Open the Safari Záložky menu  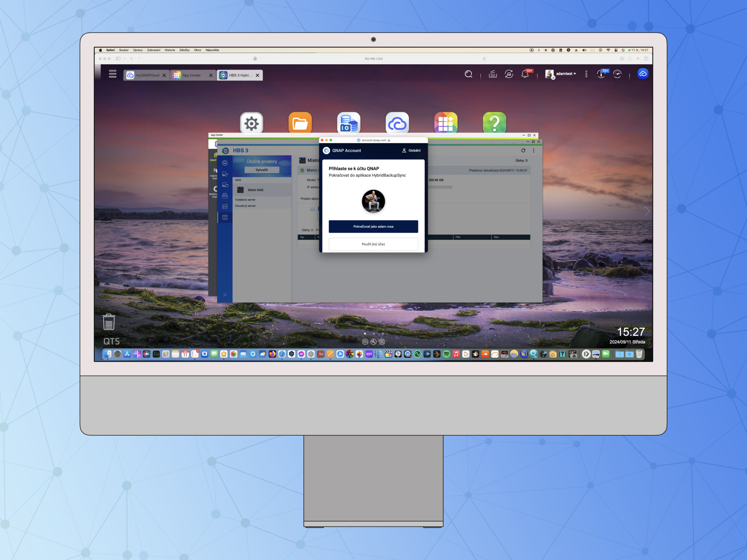pos(184,50)
